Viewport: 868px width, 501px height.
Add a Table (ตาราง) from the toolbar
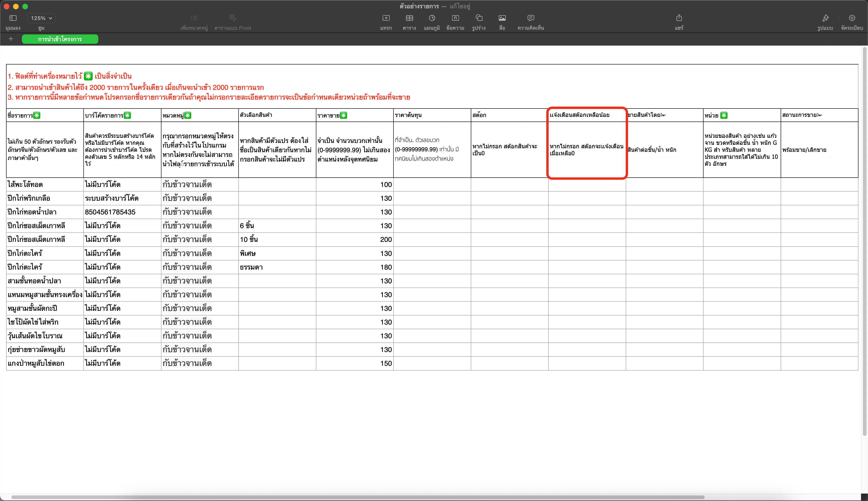coord(409,18)
